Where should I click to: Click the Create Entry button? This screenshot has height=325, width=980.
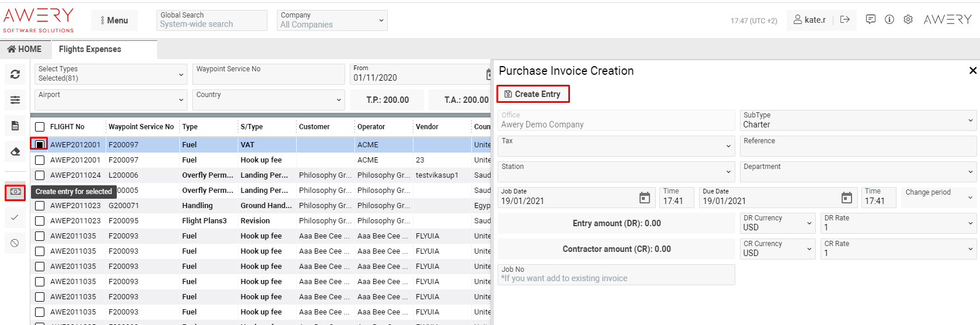coord(533,94)
